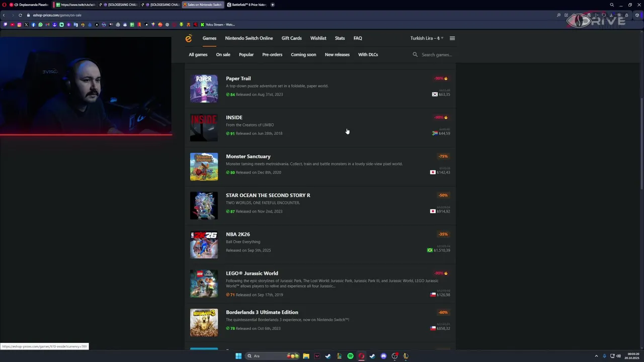The image size is (644, 362).
Task: Select the Pre-orders filter
Action: (x=272, y=54)
